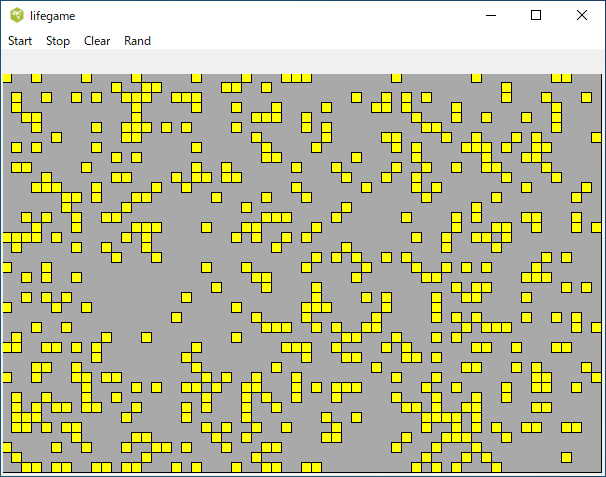Click the Stop menu item
Viewport: 606px width, 477px height.
tap(58, 41)
